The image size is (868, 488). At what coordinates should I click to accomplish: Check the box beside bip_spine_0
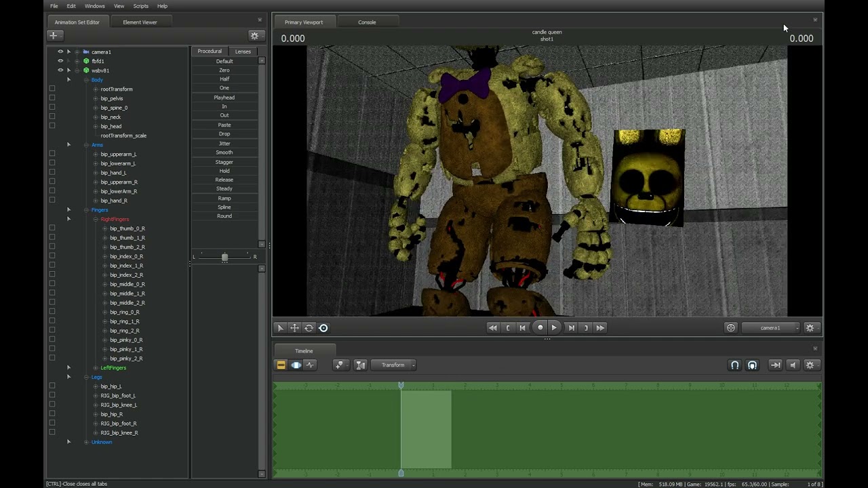click(52, 107)
